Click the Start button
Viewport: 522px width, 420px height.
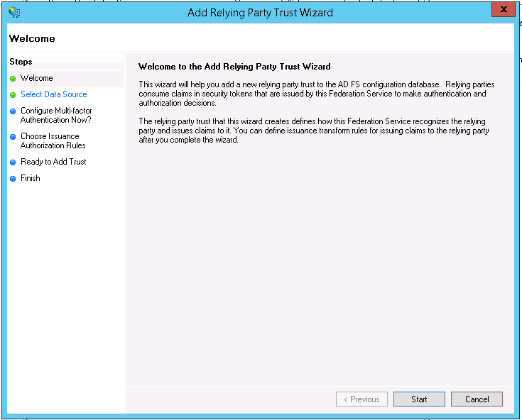coord(419,399)
